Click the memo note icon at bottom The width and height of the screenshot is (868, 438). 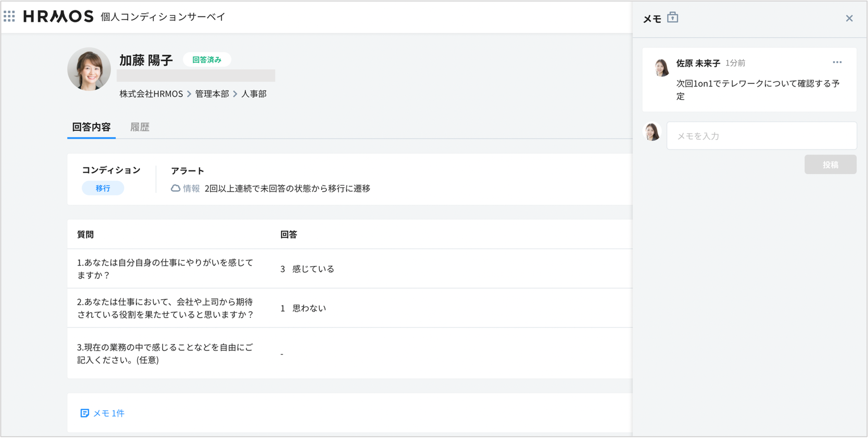coord(85,413)
